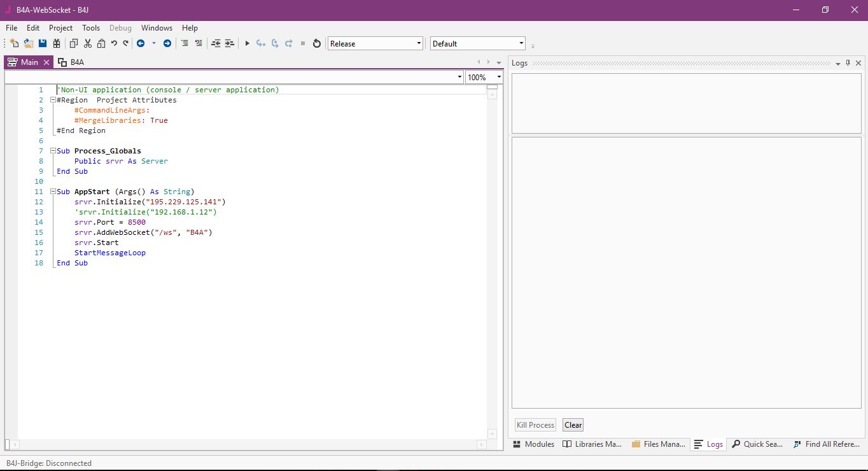
Task: Navigate forward with the blue arrow
Action: point(167,43)
